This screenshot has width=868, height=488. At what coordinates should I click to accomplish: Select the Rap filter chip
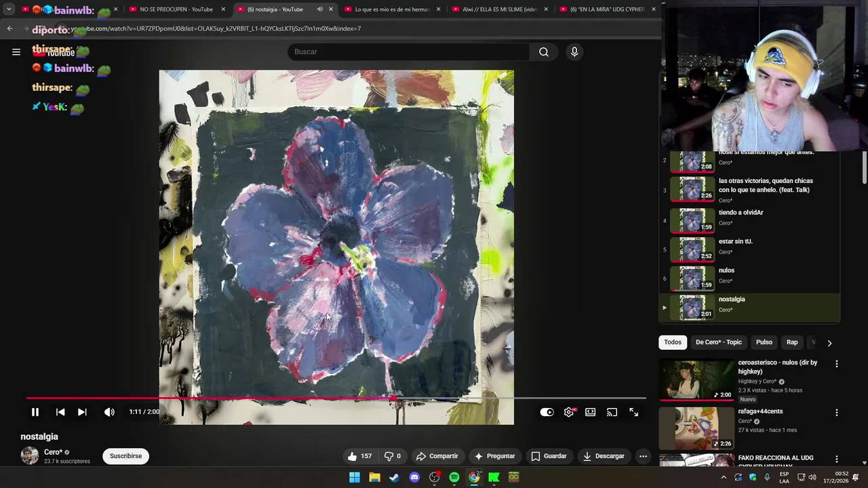pyautogui.click(x=792, y=342)
